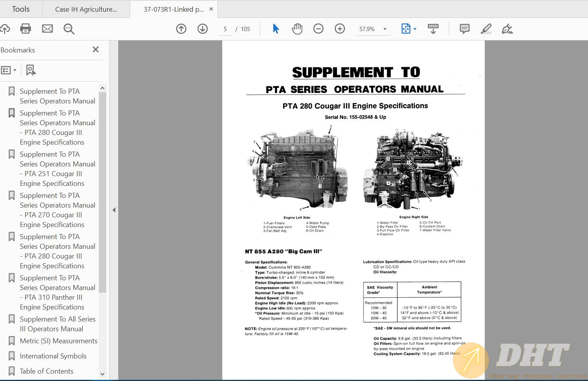The height and width of the screenshot is (381, 588).
Task: Click the scrolling mode download-style icon
Action: pos(433,29)
